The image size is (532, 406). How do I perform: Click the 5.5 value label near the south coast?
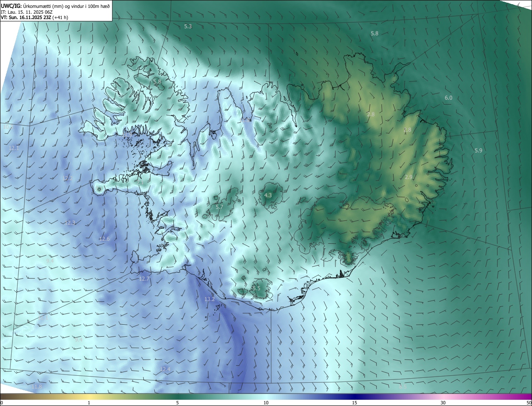pyautogui.click(x=256, y=288)
